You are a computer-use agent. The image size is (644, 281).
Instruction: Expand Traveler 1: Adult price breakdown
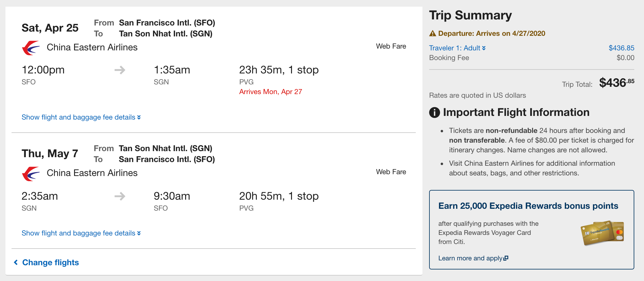coord(457,48)
